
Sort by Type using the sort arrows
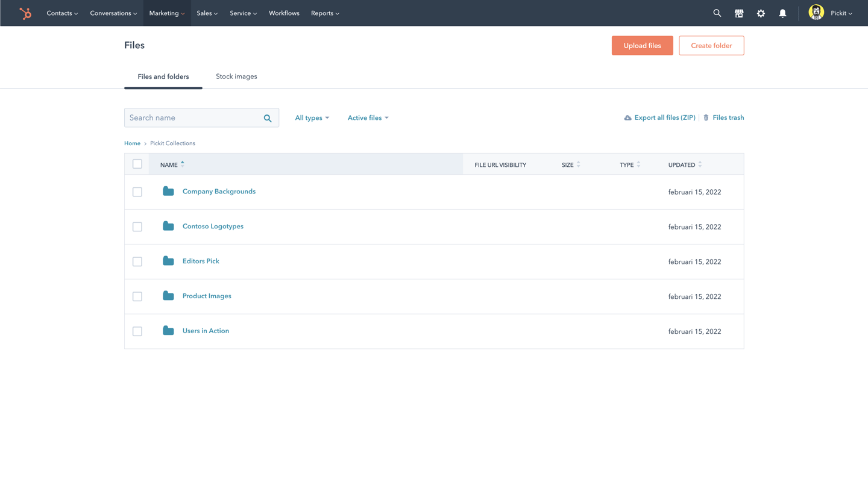coord(638,164)
